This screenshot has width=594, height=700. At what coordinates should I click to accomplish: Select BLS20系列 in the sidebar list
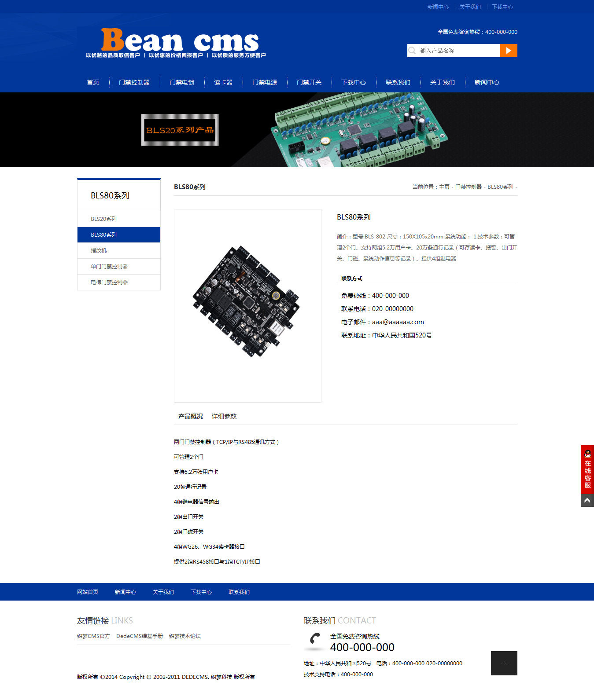click(x=104, y=219)
